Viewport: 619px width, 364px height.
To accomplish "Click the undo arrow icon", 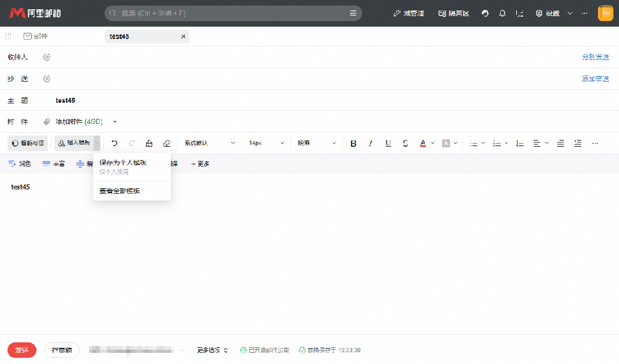I will pos(115,144).
